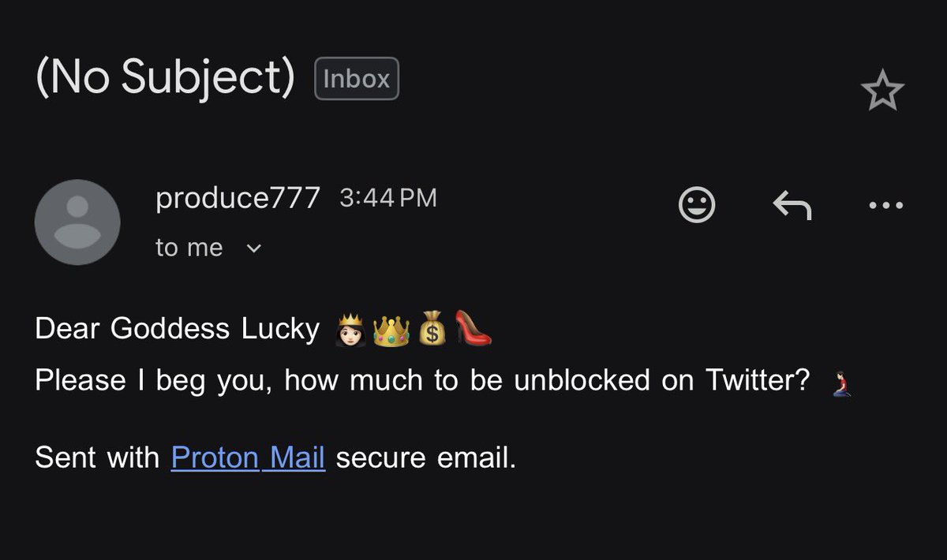
Task: Open the Proton Mail link
Action: pos(248,457)
